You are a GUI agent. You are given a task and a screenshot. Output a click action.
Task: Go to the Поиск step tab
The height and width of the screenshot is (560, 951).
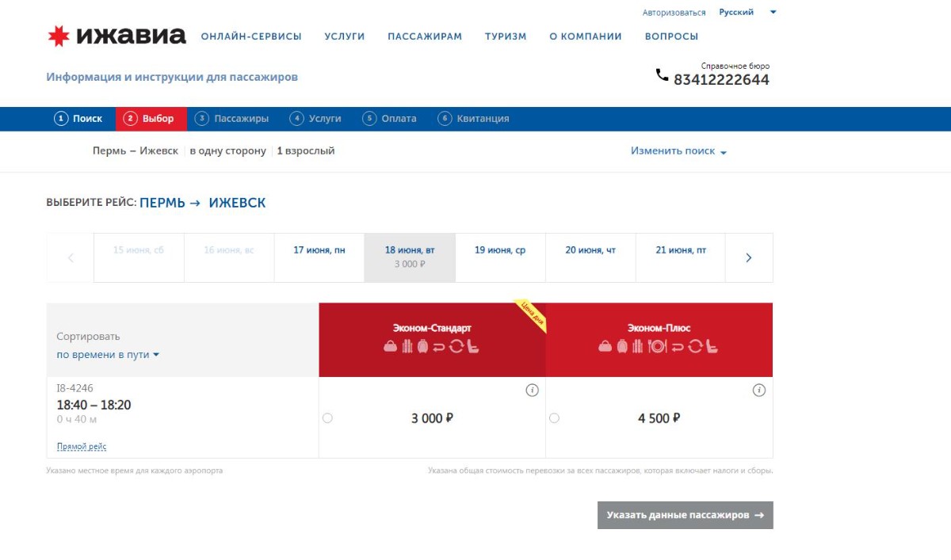click(x=79, y=119)
